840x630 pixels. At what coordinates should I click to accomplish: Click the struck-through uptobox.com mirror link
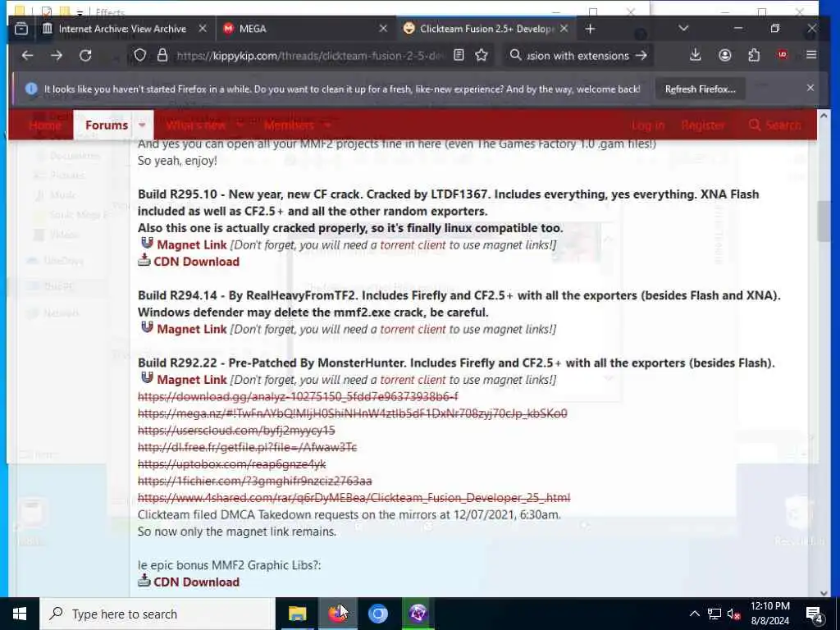(231, 464)
